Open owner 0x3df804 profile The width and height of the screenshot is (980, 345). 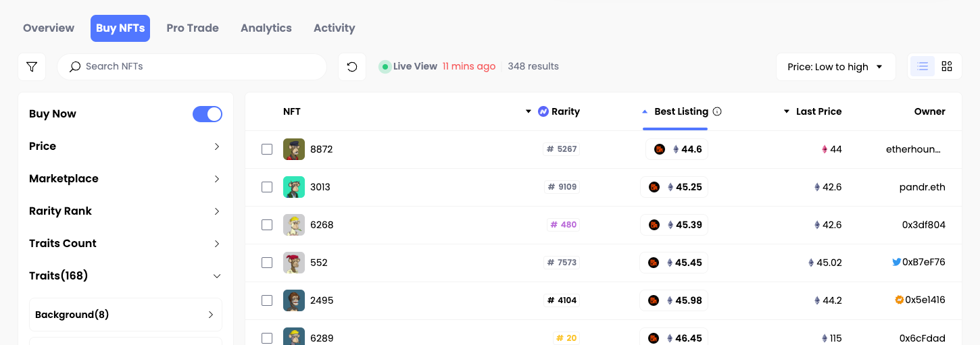924,225
